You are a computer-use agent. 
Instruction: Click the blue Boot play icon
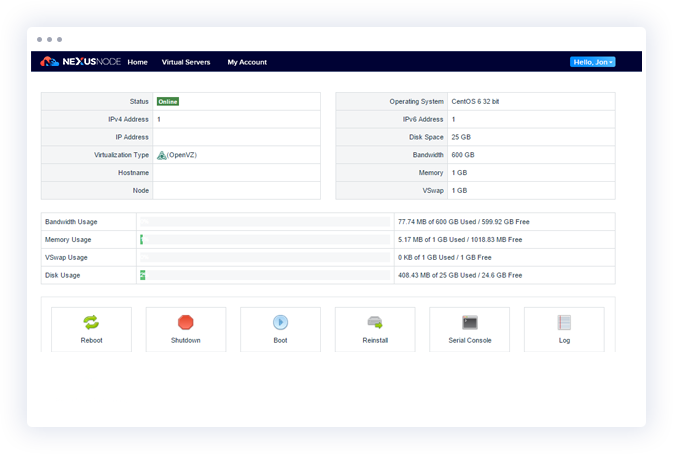(280, 322)
